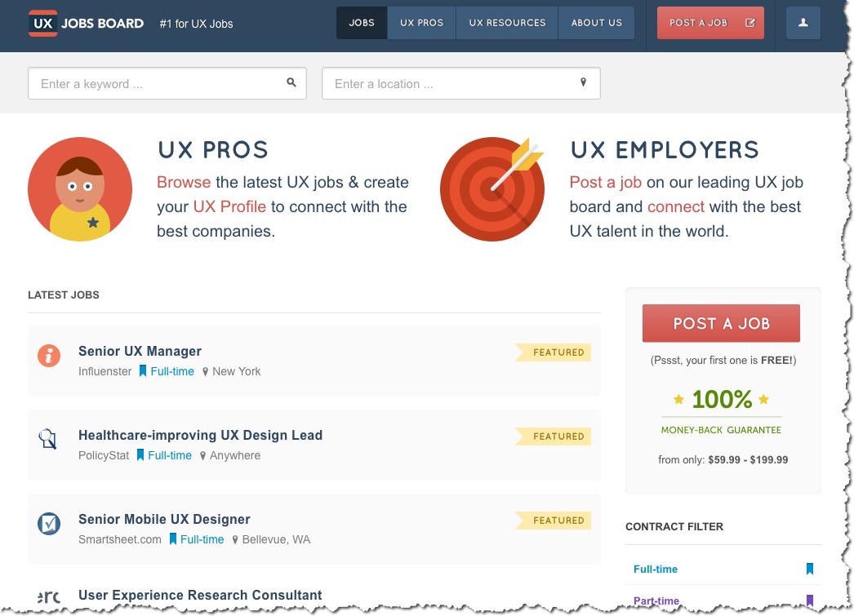This screenshot has height=616, width=854.
Task: Open the UX RESOURCES menu item
Action: tap(506, 23)
